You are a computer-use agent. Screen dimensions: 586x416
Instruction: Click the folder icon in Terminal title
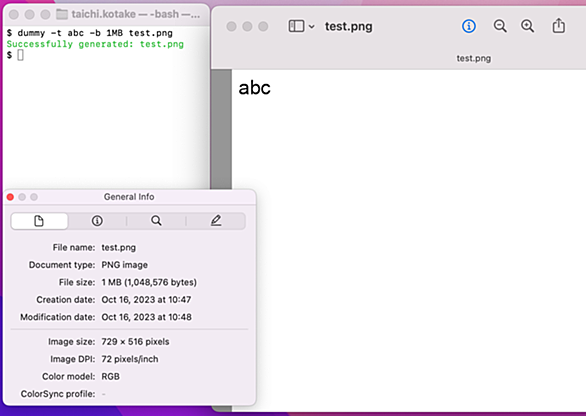coord(62,14)
